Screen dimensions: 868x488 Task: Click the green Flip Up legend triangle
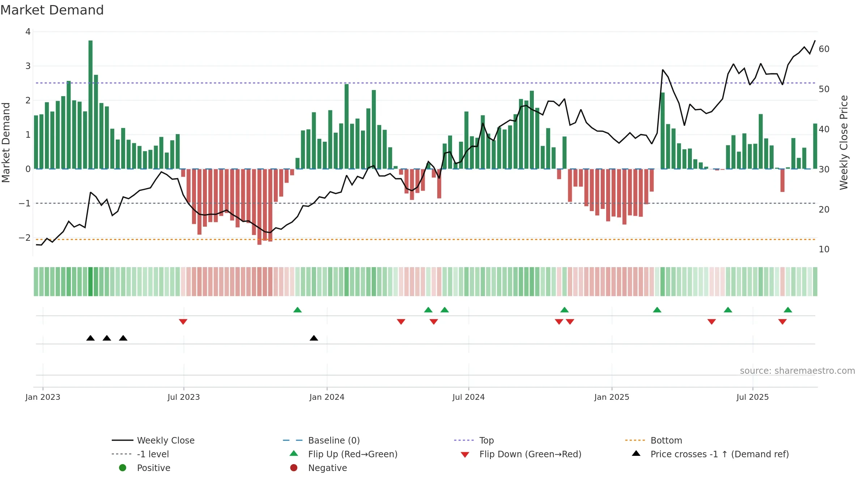click(294, 453)
